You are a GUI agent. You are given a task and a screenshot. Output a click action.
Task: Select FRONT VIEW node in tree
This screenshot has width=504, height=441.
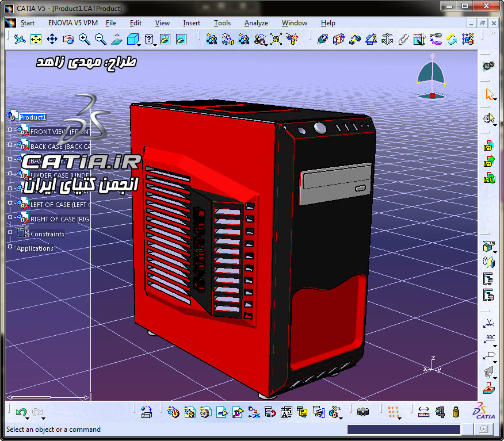[60, 132]
